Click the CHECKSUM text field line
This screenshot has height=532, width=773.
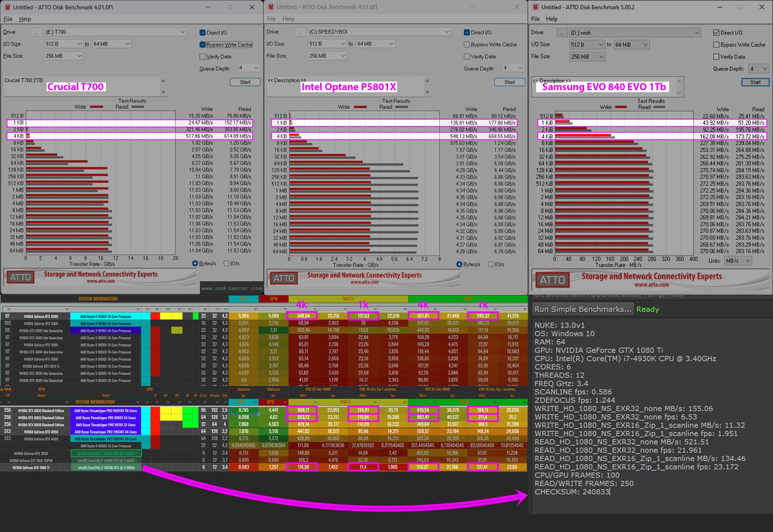click(x=572, y=492)
